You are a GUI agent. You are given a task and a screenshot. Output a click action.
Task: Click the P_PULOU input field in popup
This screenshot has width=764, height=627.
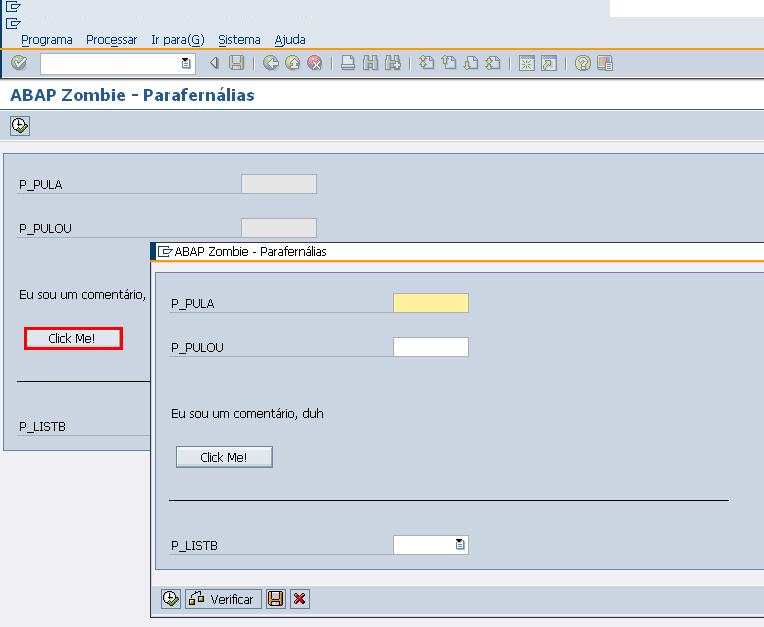click(430, 347)
